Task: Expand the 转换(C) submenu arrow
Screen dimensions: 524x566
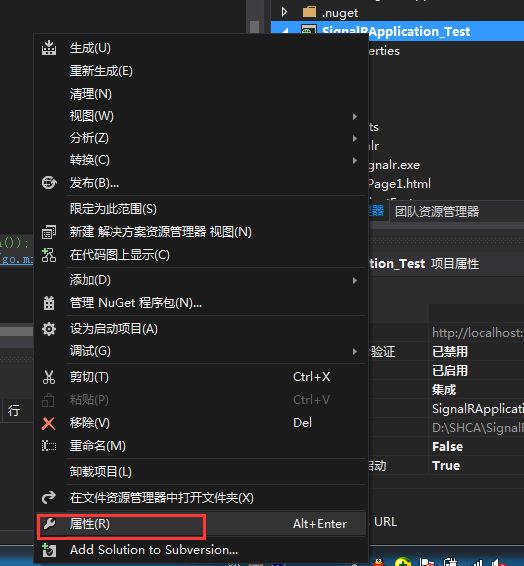Action: point(355,160)
